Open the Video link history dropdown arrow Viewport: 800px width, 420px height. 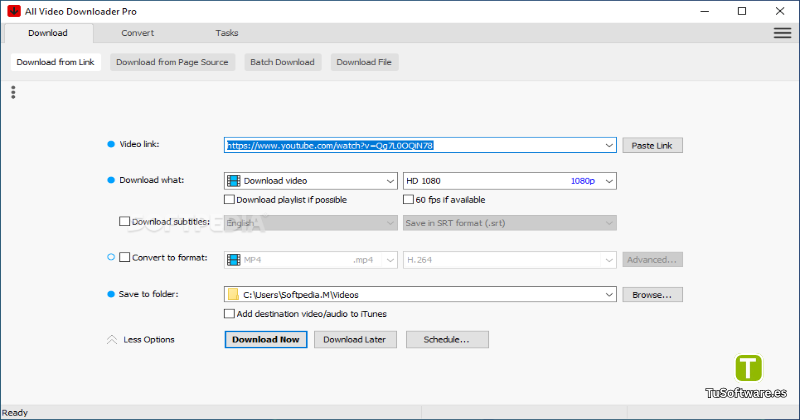(609, 145)
